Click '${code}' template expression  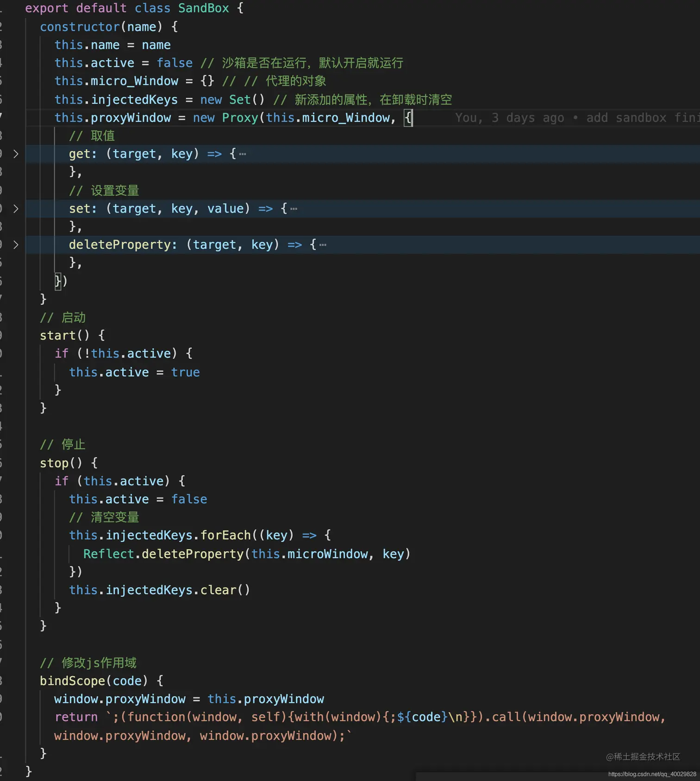(423, 717)
